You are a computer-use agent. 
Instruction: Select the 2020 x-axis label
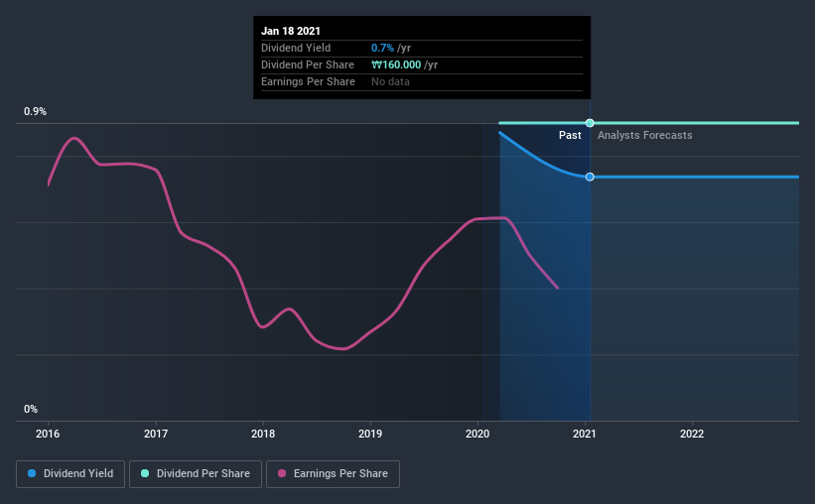point(477,434)
